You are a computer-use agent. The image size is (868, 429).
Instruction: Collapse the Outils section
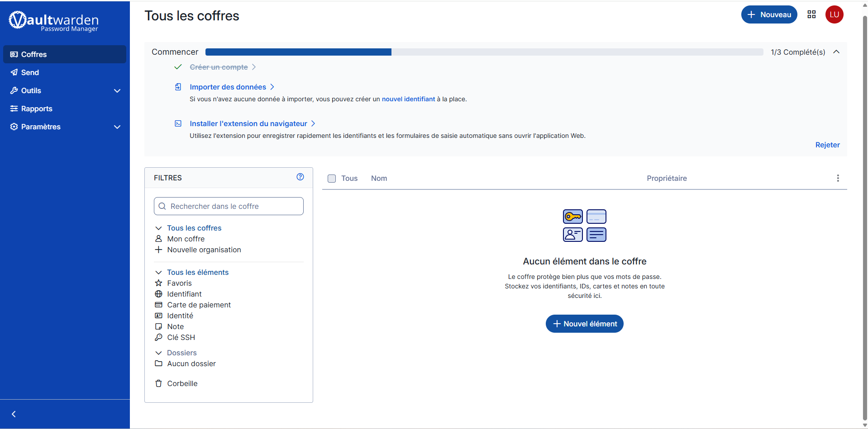click(117, 90)
